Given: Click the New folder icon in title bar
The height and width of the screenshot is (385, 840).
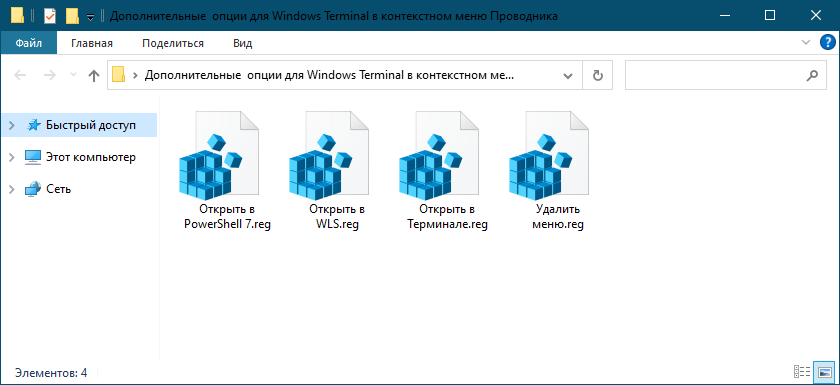Looking at the screenshot, I should (72, 16).
